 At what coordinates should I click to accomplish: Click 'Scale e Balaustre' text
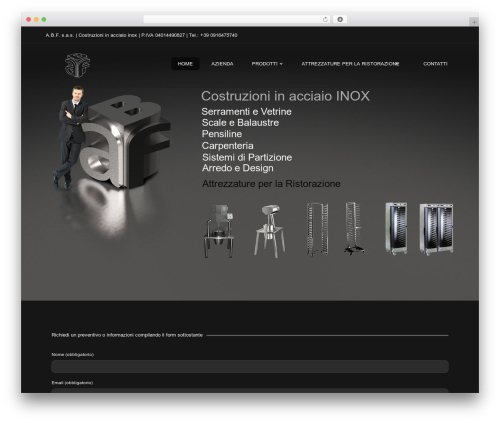[240, 123]
